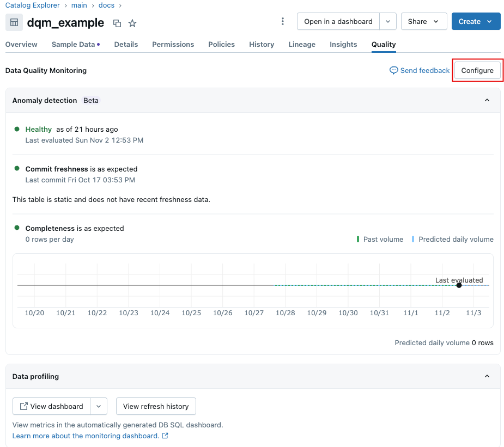The width and height of the screenshot is (504, 447).
Task: Click View refresh history button
Action: [156, 406]
